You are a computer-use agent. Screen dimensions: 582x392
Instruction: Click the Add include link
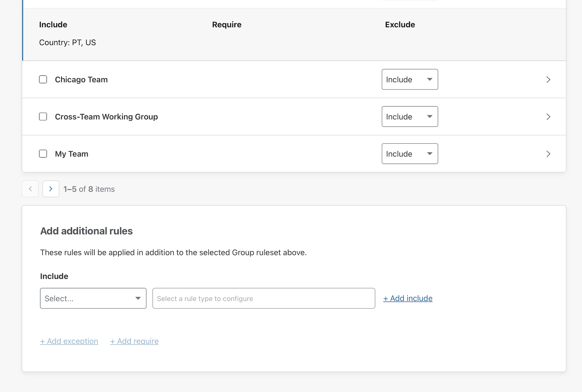(408, 299)
